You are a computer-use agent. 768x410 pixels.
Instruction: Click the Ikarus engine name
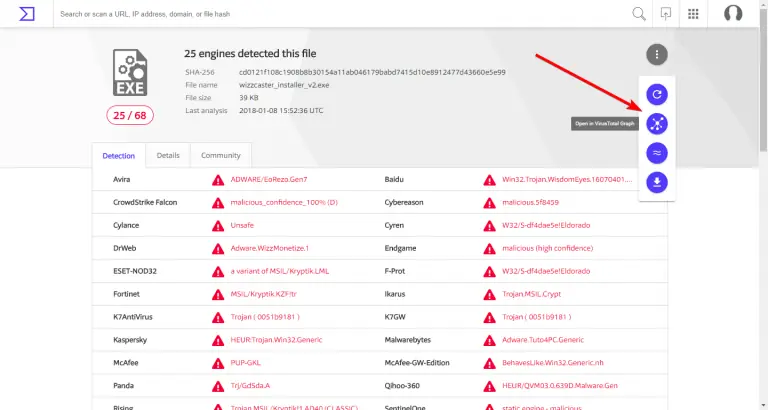tap(395, 294)
